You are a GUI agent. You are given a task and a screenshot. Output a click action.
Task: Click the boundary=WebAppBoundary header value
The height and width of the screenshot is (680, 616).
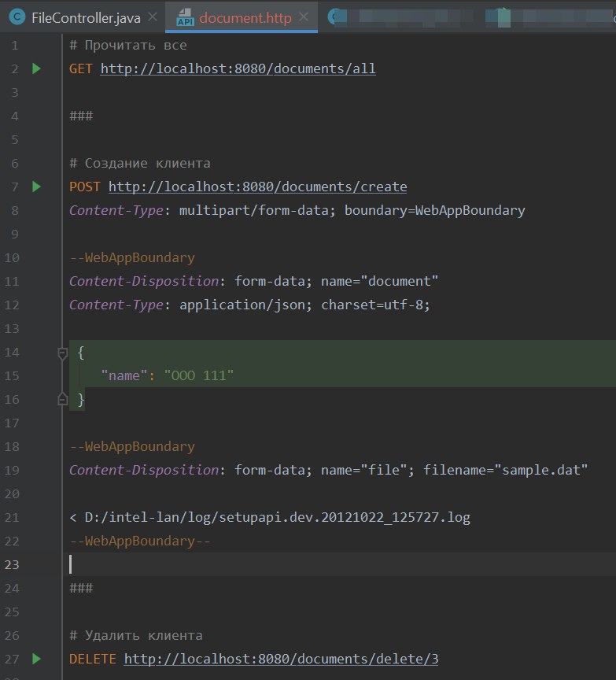pyautogui.click(x=434, y=211)
